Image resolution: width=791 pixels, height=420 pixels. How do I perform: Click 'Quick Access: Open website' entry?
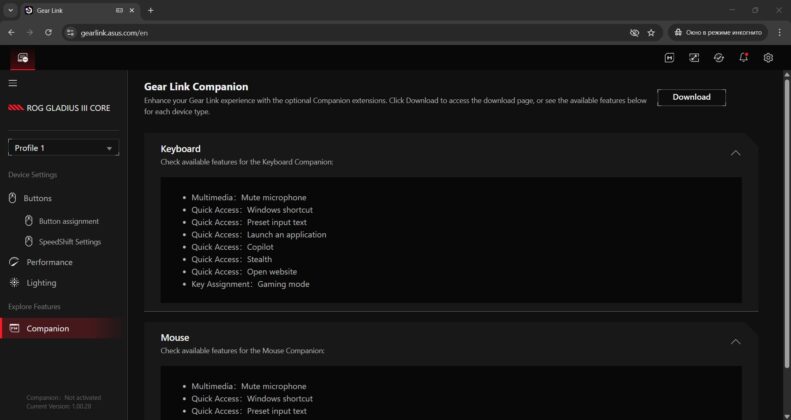click(x=244, y=272)
